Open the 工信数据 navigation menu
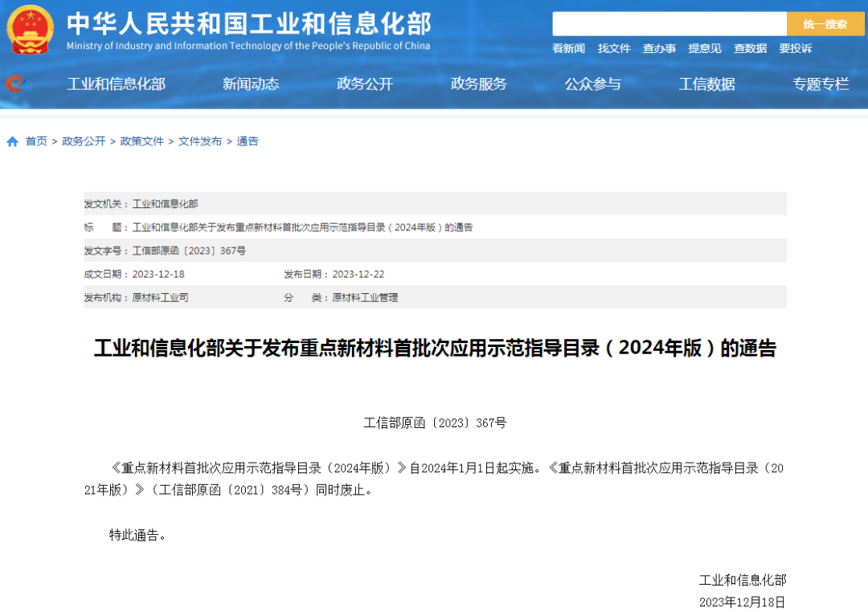Screen dimensions: 868x612 [x=707, y=84]
